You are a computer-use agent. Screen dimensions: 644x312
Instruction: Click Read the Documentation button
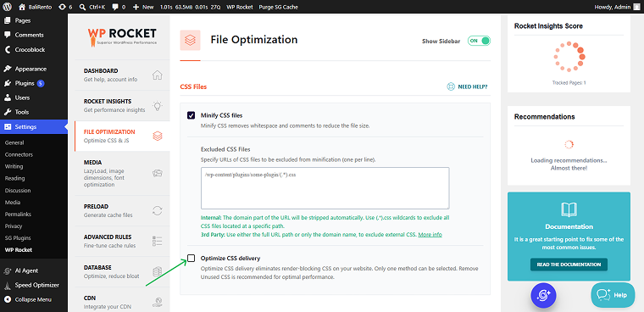(569, 265)
